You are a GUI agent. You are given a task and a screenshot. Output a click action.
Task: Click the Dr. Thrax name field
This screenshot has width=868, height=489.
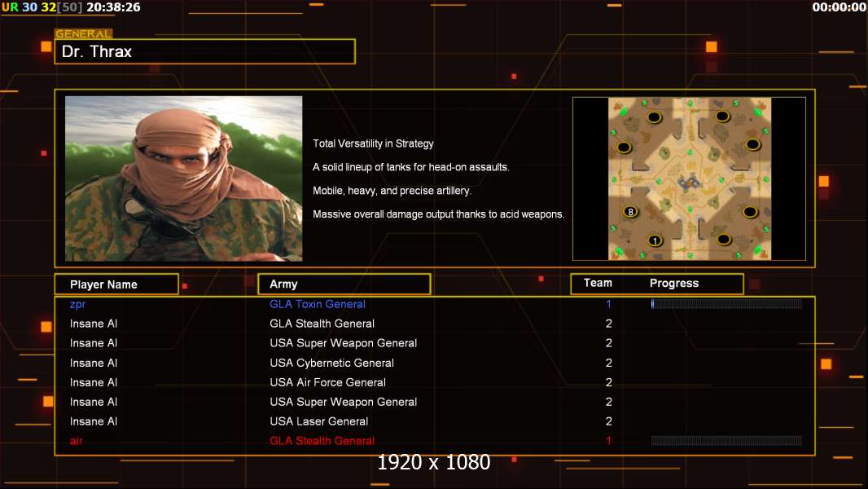[x=205, y=51]
